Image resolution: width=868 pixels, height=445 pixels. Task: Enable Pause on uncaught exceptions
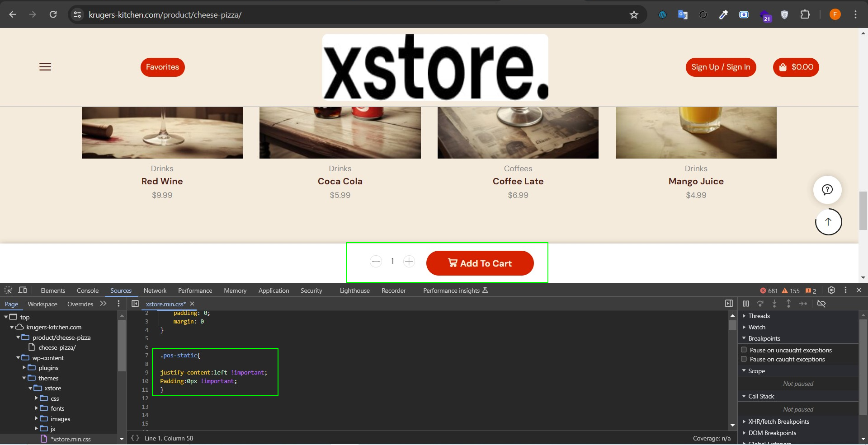pyautogui.click(x=744, y=350)
